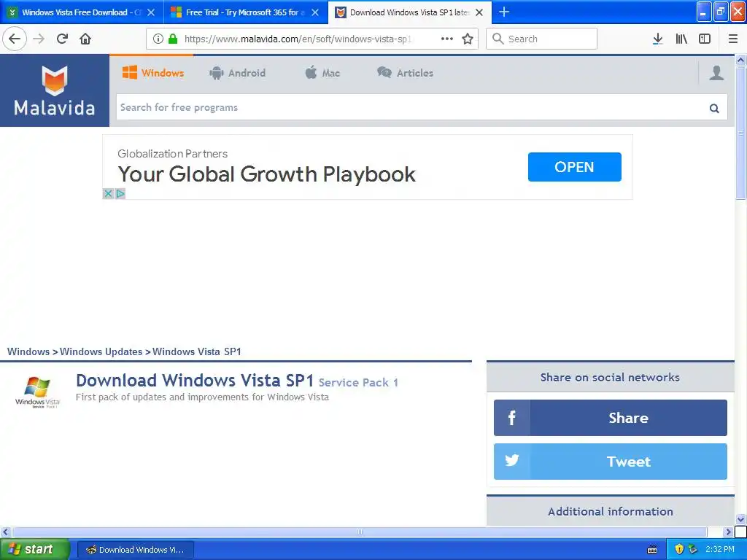The image size is (747, 560).
Task: Open the downloads arrow in the toolbar
Action: tap(657, 39)
